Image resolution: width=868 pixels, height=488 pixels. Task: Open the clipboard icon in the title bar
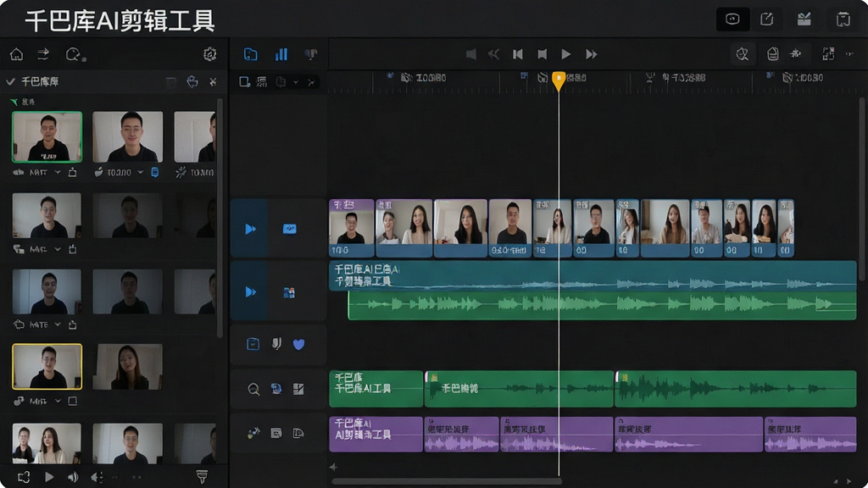click(843, 19)
